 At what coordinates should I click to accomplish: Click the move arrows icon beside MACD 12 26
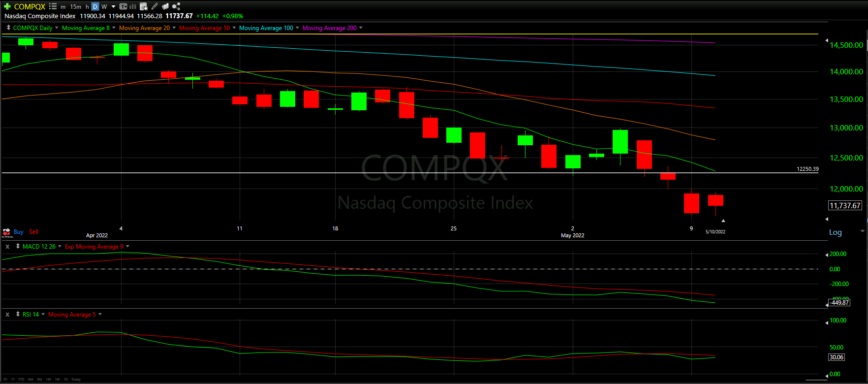(x=18, y=246)
